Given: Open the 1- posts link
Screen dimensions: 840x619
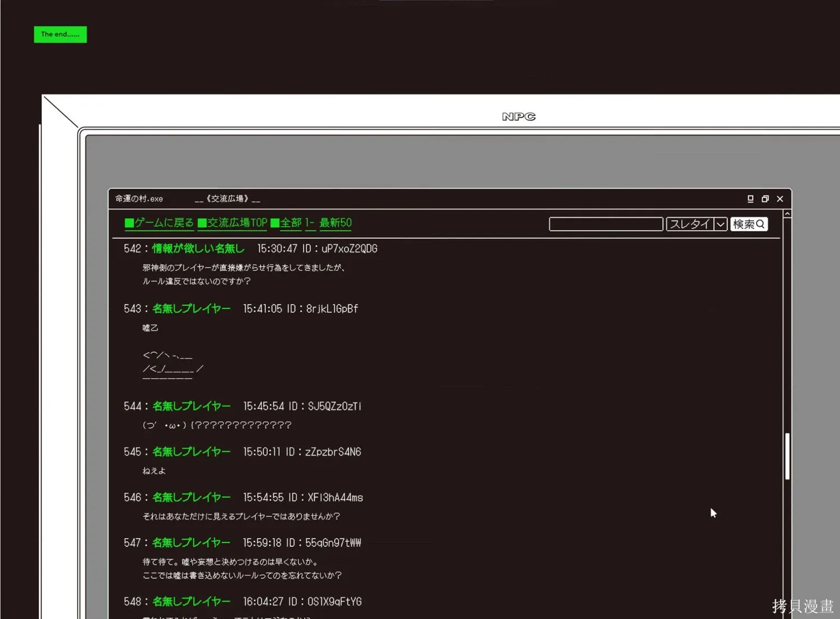Looking at the screenshot, I should coord(310,223).
